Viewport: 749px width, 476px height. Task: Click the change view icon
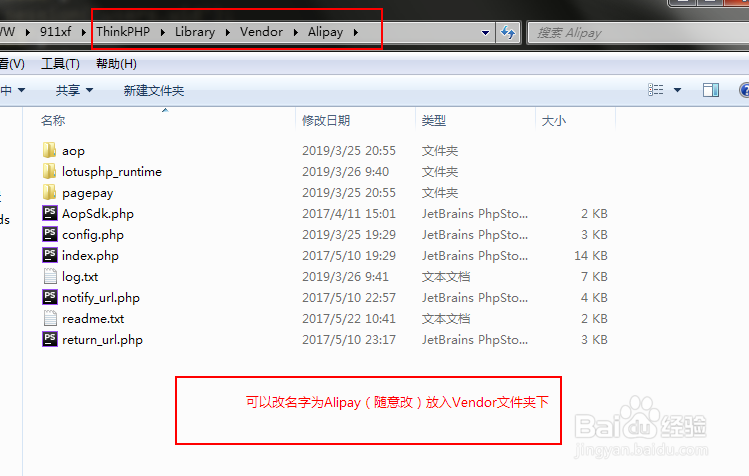[655, 90]
